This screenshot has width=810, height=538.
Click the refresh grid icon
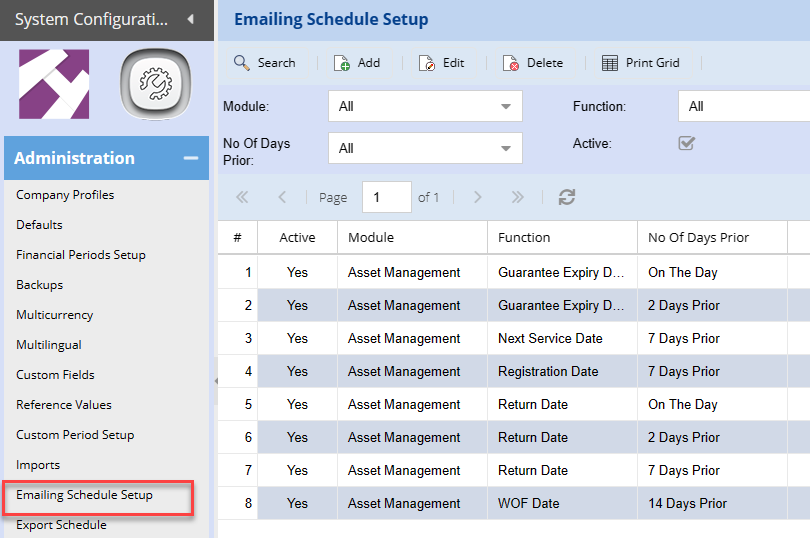[x=567, y=197]
